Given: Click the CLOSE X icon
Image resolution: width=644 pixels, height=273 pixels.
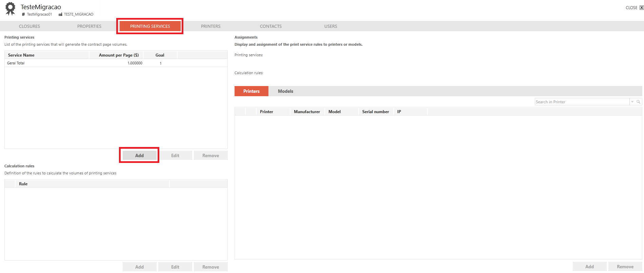Looking at the screenshot, I should 642,8.
